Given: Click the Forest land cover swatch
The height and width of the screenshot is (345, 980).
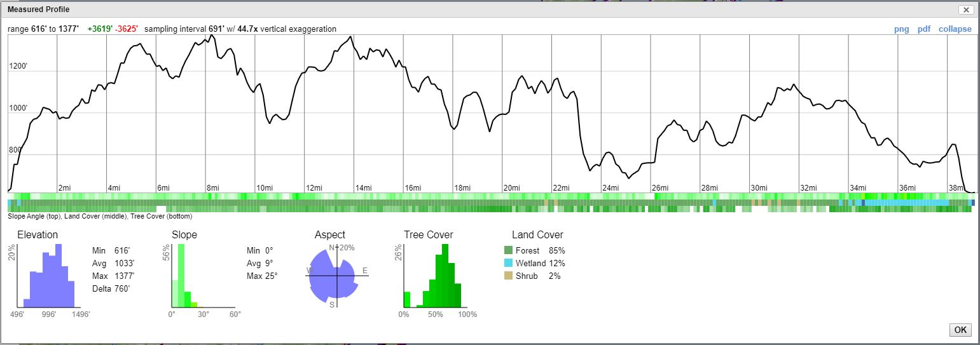Looking at the screenshot, I should tap(508, 250).
